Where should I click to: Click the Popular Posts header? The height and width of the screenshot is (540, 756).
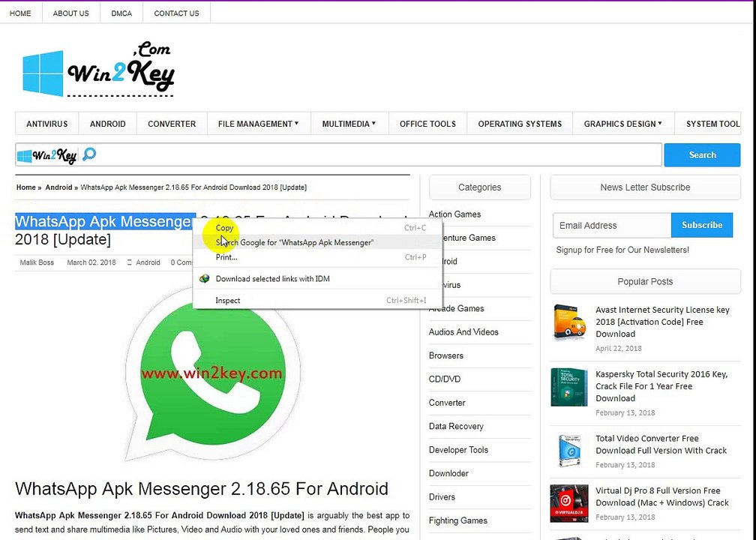pyautogui.click(x=645, y=281)
